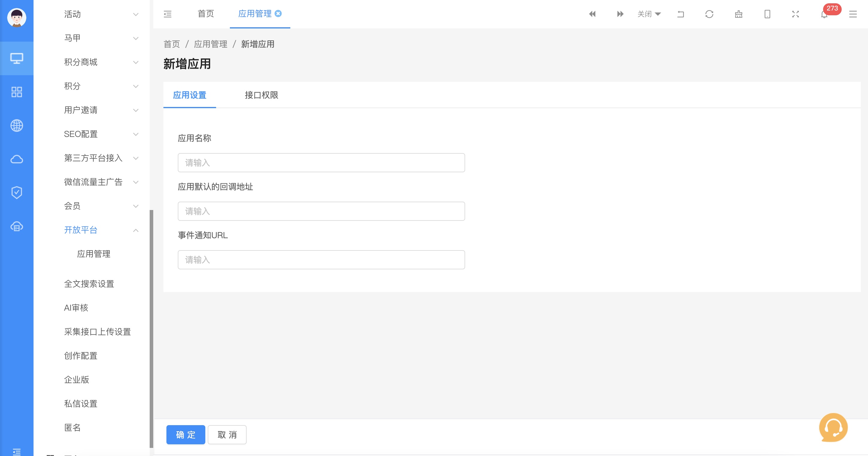Focus the 应用名称 input field

[321, 163]
